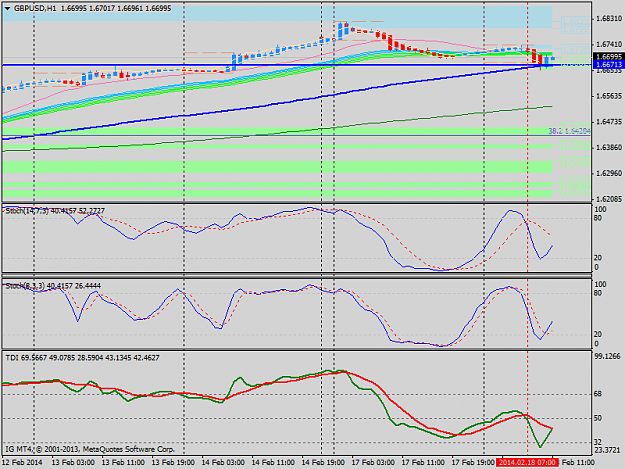625x469 pixels.
Task: Click the 80 level in Stoch(8,3,3) scale
Action: coord(598,293)
